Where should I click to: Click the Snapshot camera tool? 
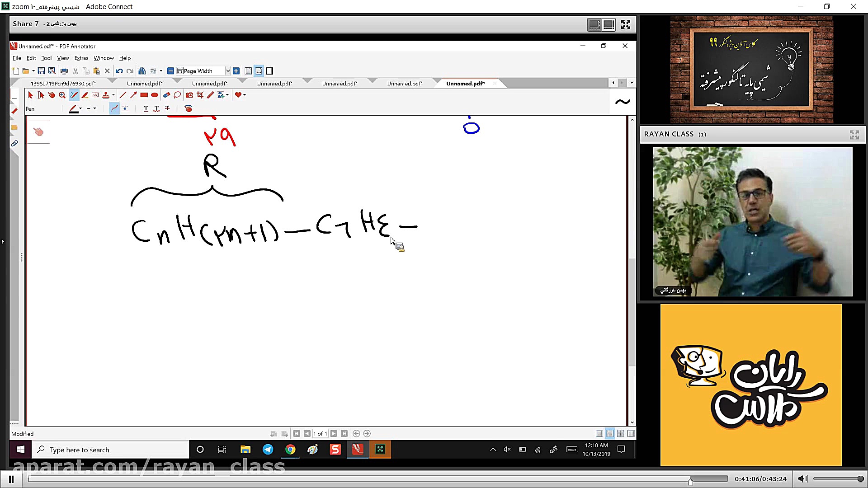coord(189,95)
